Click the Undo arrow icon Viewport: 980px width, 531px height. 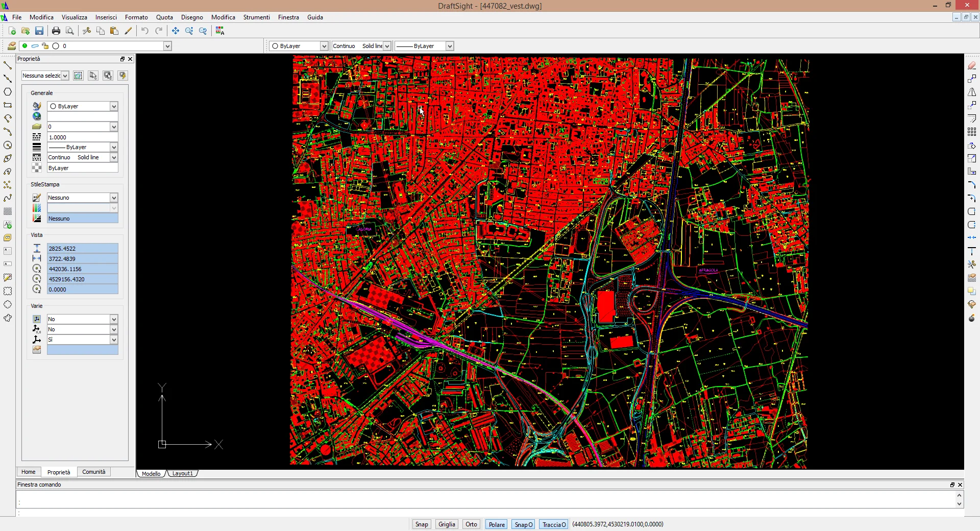tap(145, 31)
